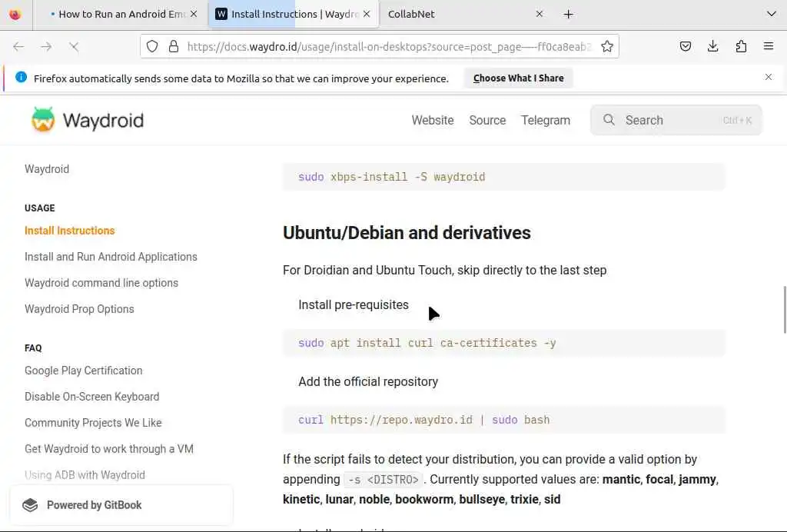Stop loading the page
Image resolution: width=787 pixels, height=532 pixels.
(x=74, y=47)
